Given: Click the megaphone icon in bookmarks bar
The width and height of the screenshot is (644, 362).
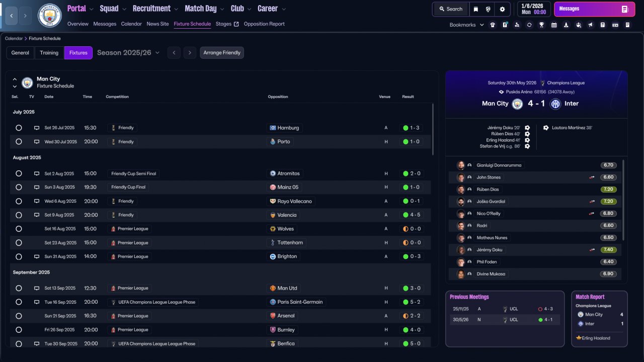Looking at the screenshot, I should coord(591,25).
